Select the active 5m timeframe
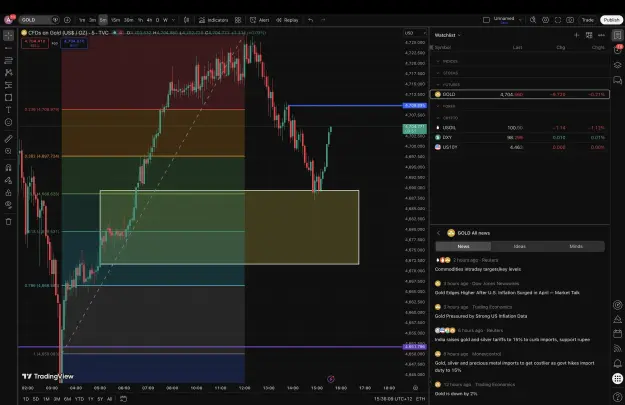 103,20
